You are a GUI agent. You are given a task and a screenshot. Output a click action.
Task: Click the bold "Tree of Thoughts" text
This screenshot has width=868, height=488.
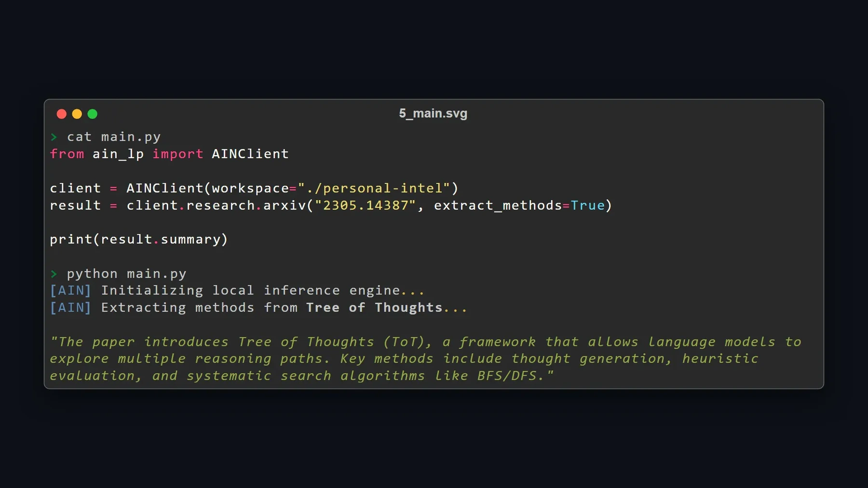(x=374, y=308)
